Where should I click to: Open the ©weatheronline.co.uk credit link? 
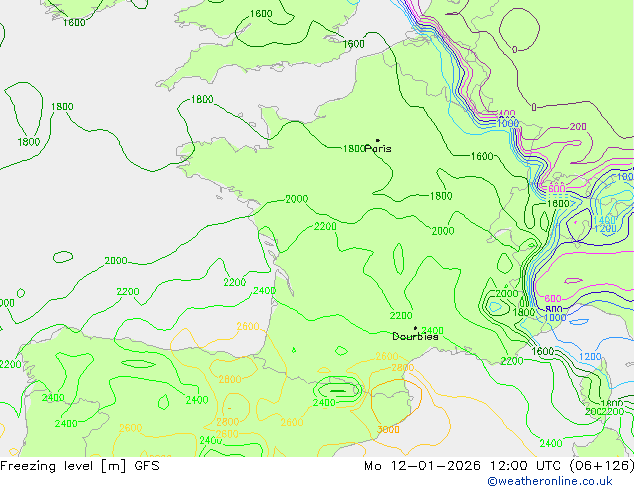[x=550, y=481]
